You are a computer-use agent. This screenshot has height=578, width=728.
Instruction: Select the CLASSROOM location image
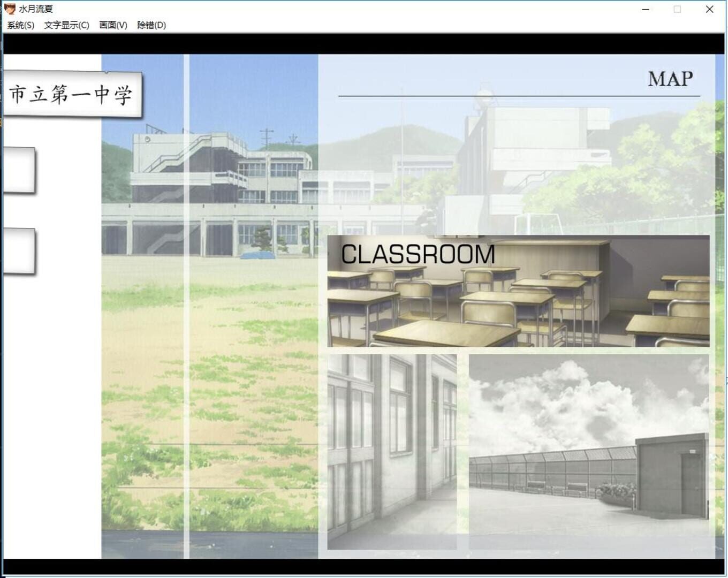click(518, 292)
